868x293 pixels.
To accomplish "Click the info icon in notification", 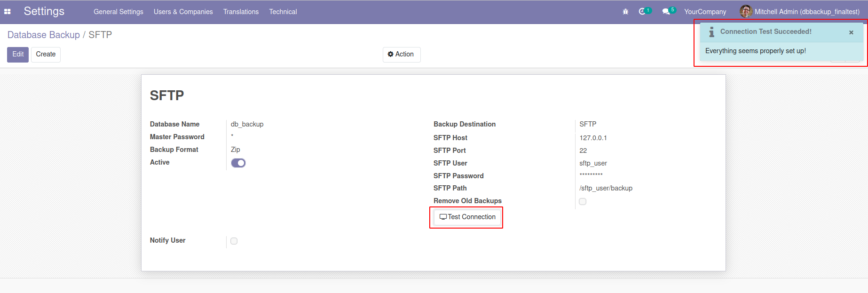I will pyautogui.click(x=711, y=32).
